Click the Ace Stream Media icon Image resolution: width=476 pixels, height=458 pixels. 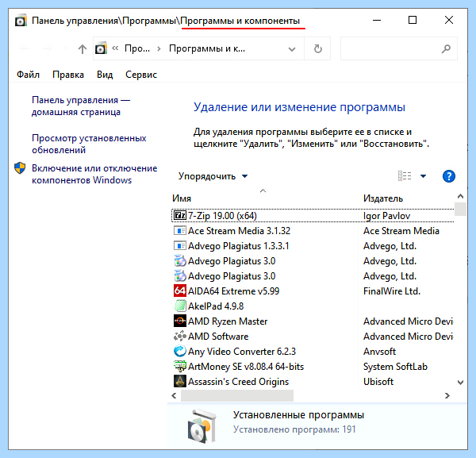click(180, 231)
